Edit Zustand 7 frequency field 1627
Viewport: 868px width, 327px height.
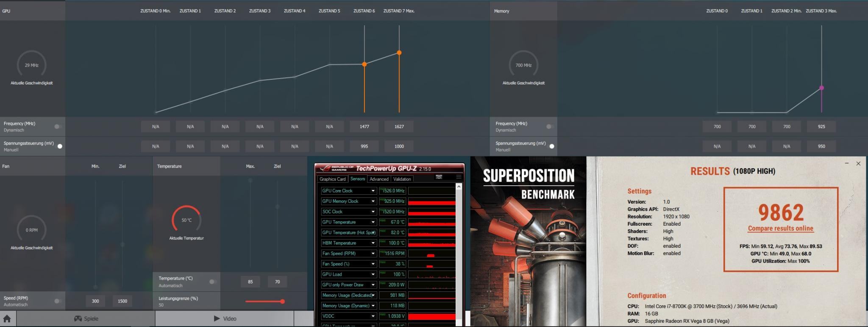pos(399,126)
